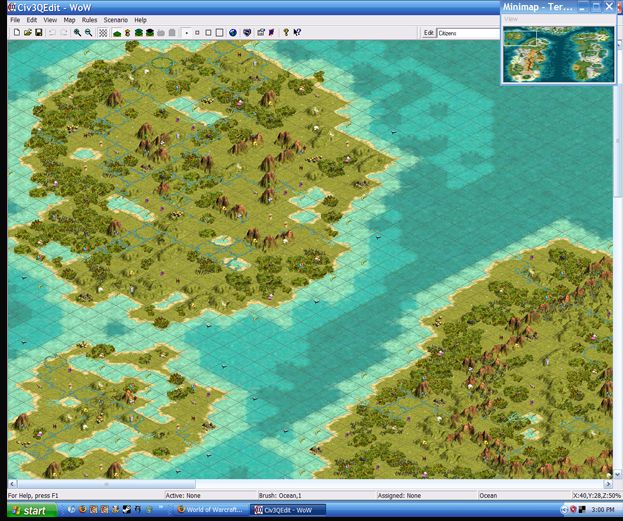Zoom in on the map
The width and height of the screenshot is (623, 521).
[x=77, y=33]
